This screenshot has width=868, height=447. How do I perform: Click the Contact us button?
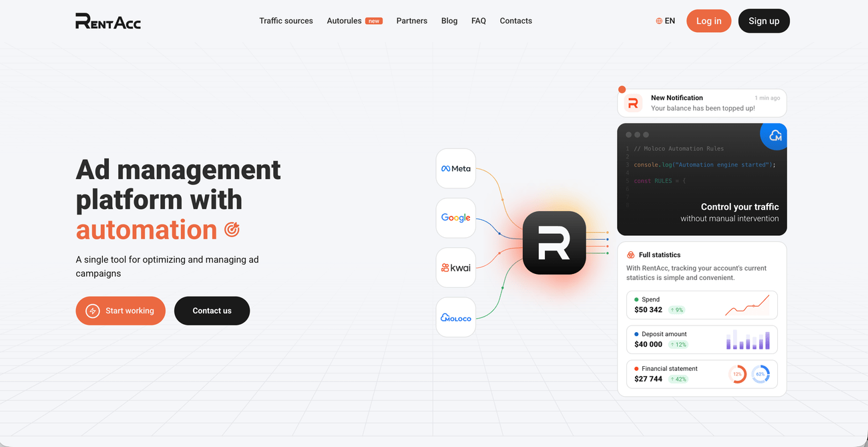[212, 311]
